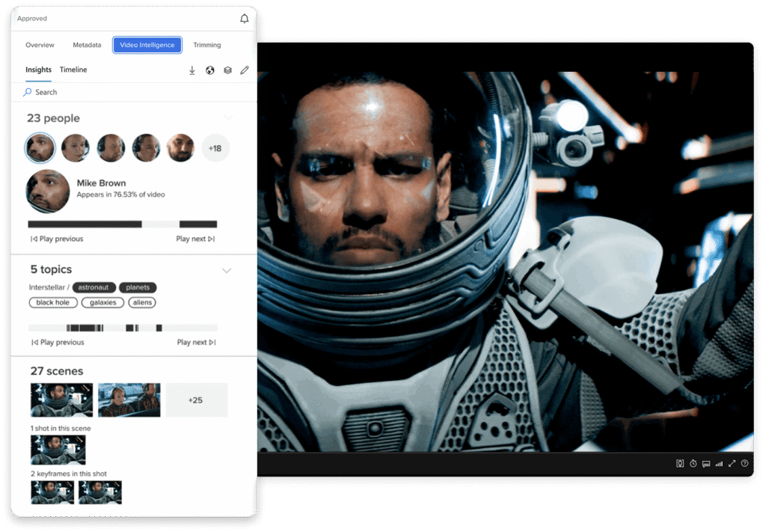Toggle the galaxies topic tag

(x=103, y=302)
